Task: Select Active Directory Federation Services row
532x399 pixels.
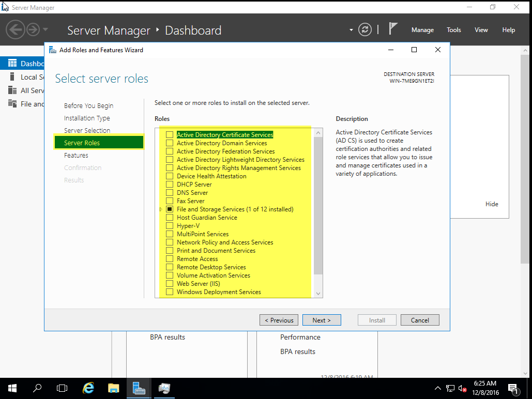Action: pos(225,151)
